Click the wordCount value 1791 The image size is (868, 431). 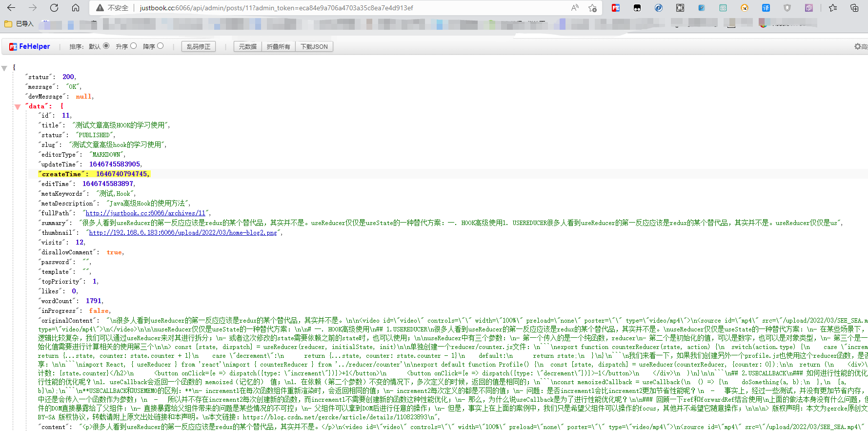(94, 301)
